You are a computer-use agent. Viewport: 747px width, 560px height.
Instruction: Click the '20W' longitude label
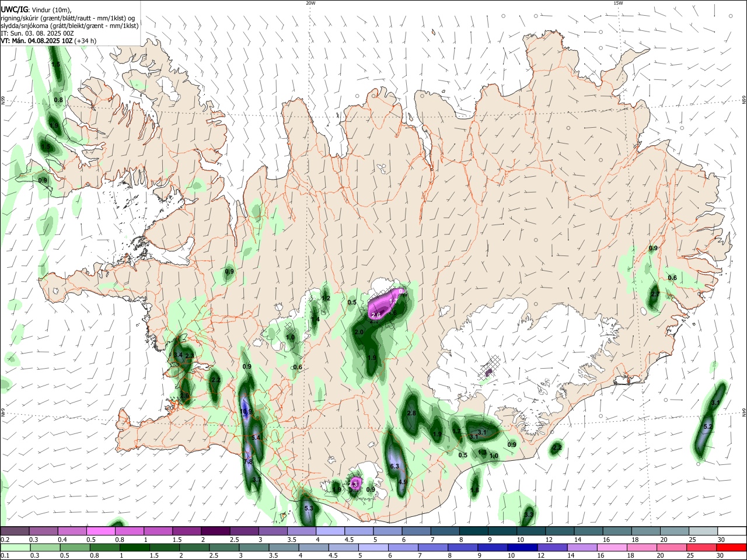click(x=310, y=3)
